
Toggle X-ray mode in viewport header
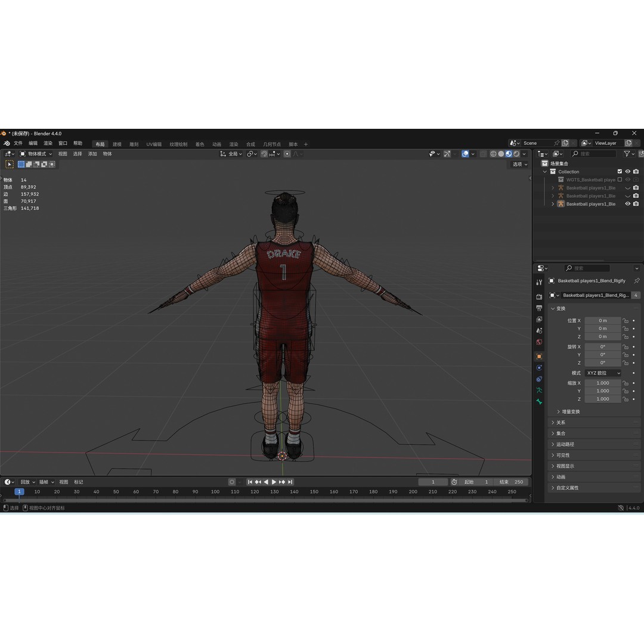[484, 154]
